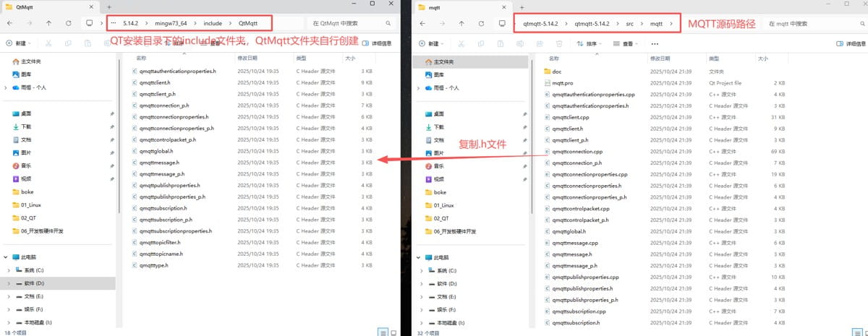Click include breadcrumb in QtMqtt window

click(213, 24)
